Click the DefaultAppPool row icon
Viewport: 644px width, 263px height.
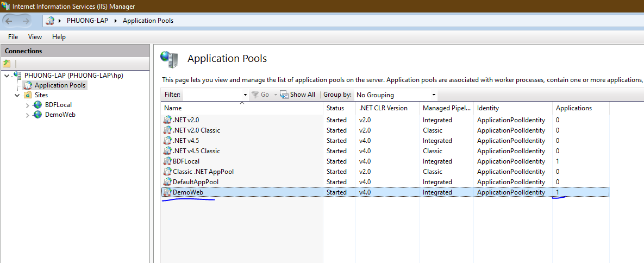coord(167,181)
